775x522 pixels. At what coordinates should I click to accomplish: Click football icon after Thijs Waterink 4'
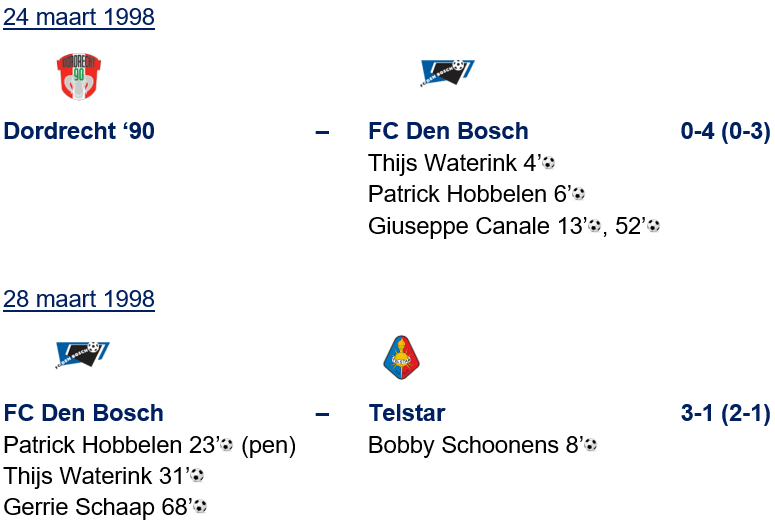[548, 162]
